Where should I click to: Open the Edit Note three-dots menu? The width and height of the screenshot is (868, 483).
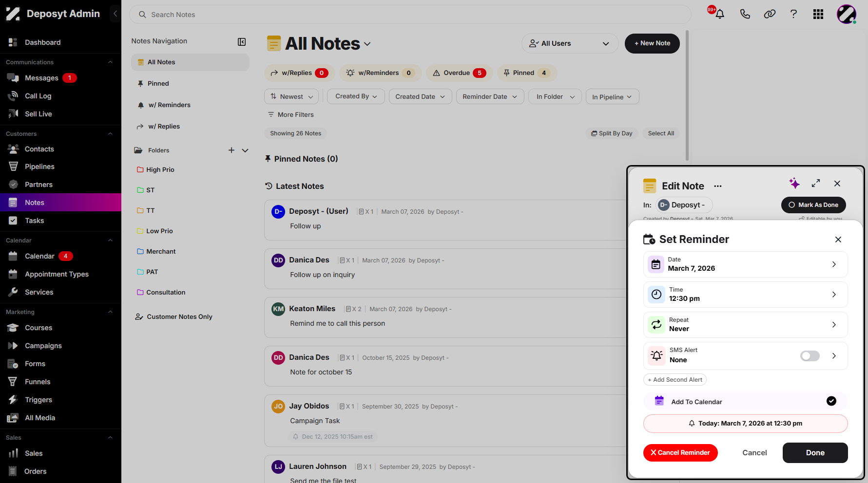click(x=718, y=186)
